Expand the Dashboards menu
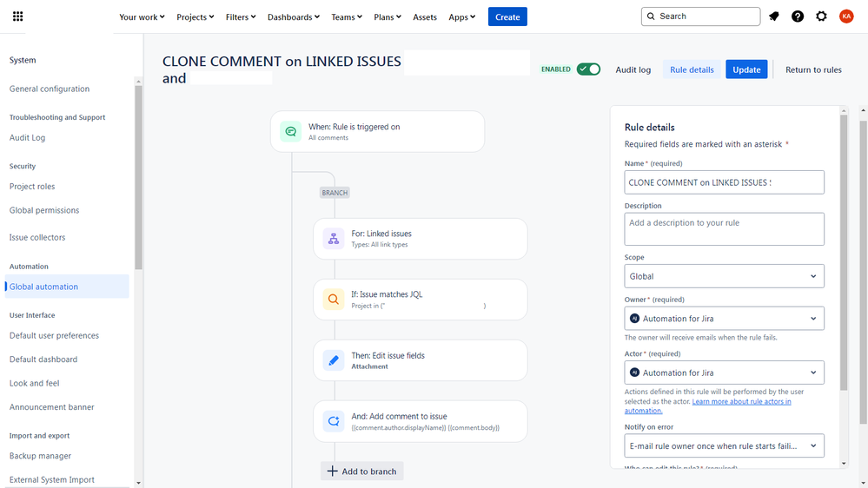Screen dimensions: 868x488 tap(294, 17)
